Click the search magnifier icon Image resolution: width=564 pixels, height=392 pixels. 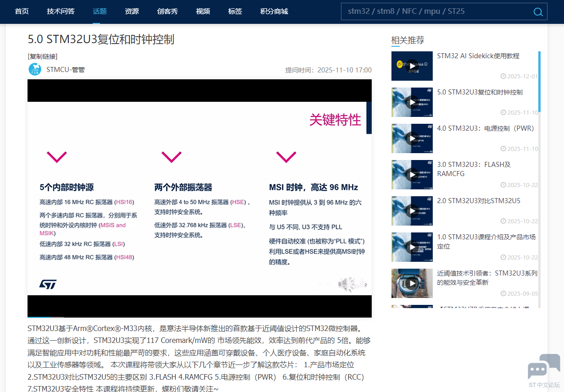538,12
